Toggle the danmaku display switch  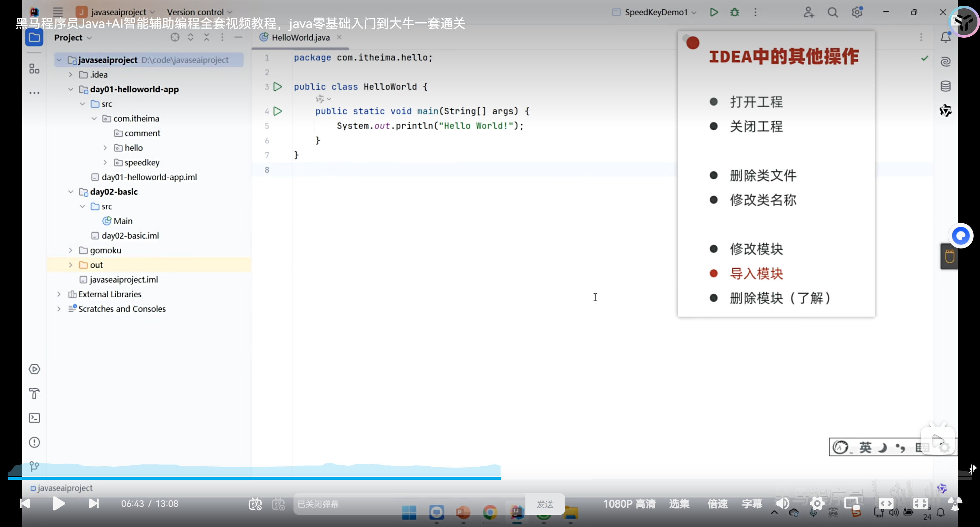pos(255,504)
